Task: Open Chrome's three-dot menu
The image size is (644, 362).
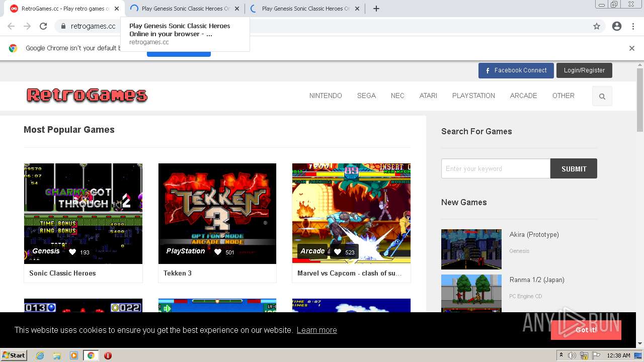Action: (633, 26)
